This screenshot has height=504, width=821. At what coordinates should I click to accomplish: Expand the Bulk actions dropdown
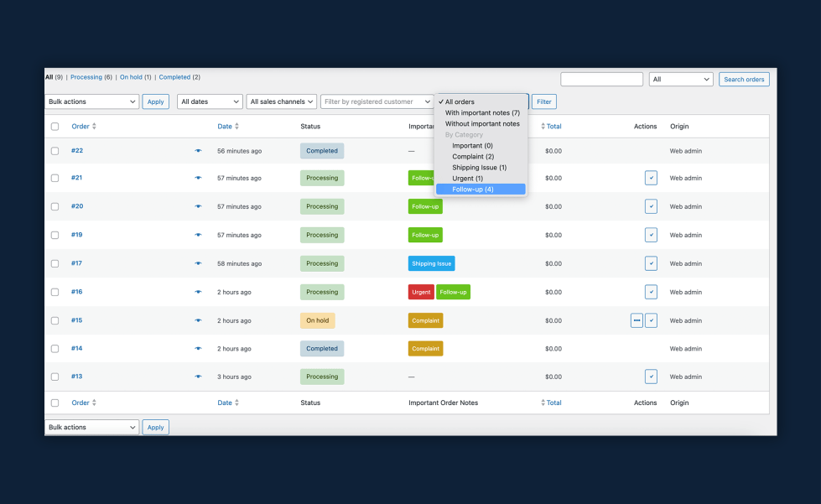[91, 101]
